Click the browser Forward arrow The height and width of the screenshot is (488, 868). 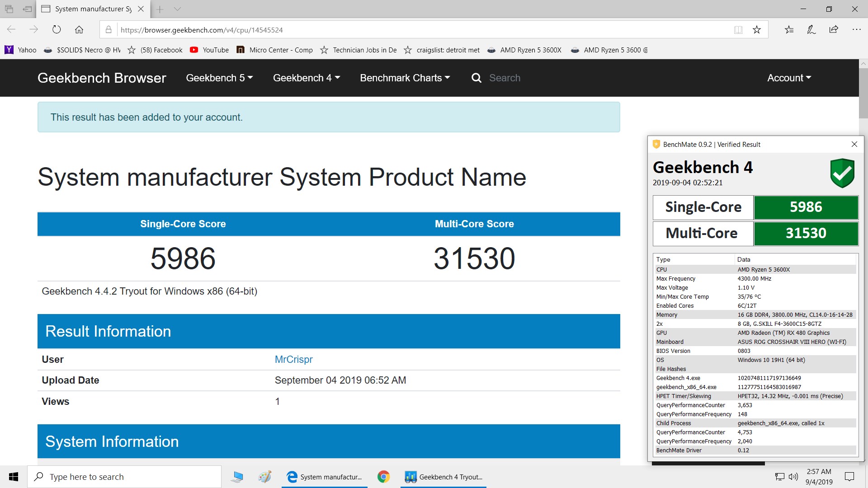pos(34,30)
